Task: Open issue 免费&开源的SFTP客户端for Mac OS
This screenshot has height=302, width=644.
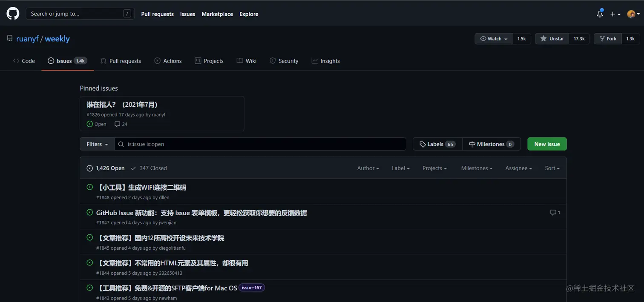Action: (x=167, y=288)
